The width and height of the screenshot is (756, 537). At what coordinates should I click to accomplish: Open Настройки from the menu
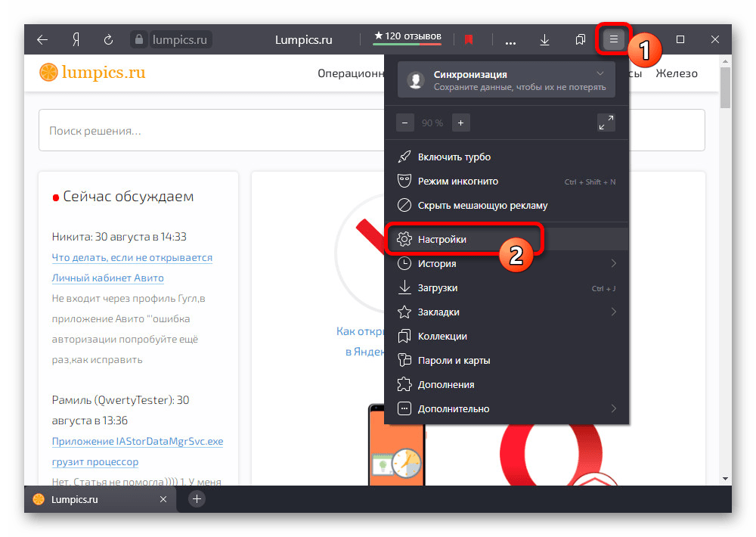pos(442,240)
